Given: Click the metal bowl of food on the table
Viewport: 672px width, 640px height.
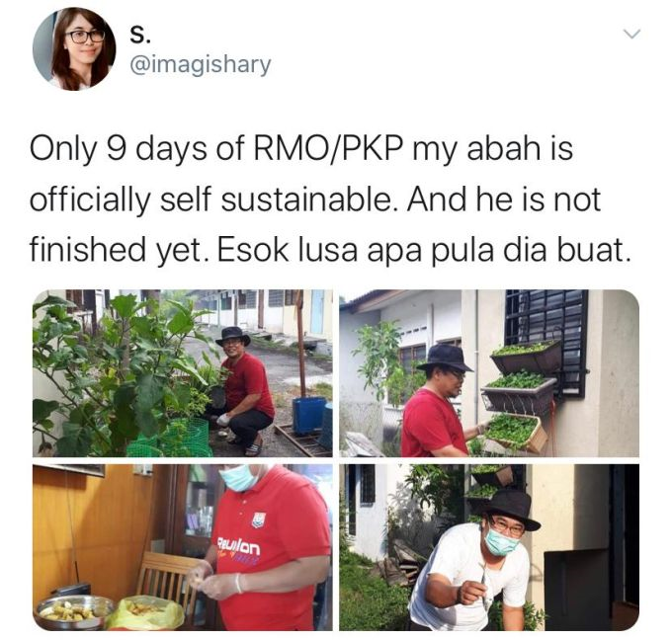Looking at the screenshot, I should (x=74, y=612).
